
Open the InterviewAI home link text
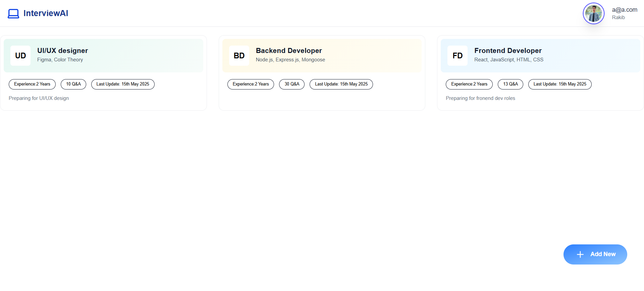(46, 13)
